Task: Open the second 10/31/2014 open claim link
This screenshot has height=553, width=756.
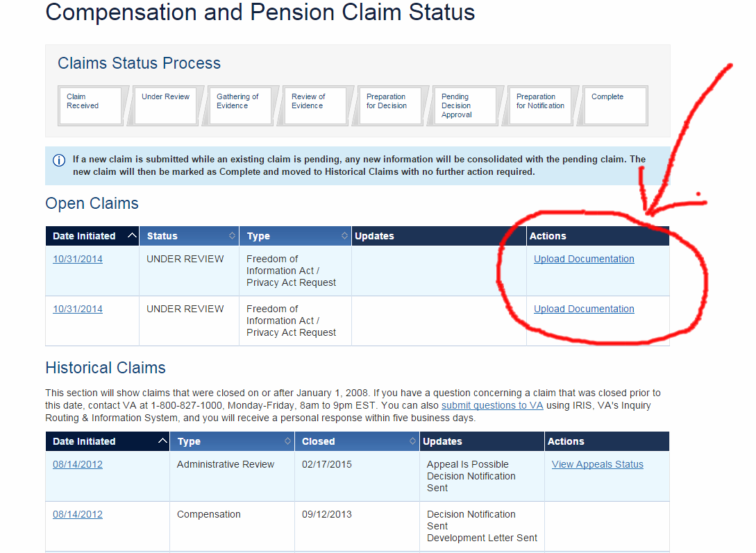Action: click(x=78, y=309)
